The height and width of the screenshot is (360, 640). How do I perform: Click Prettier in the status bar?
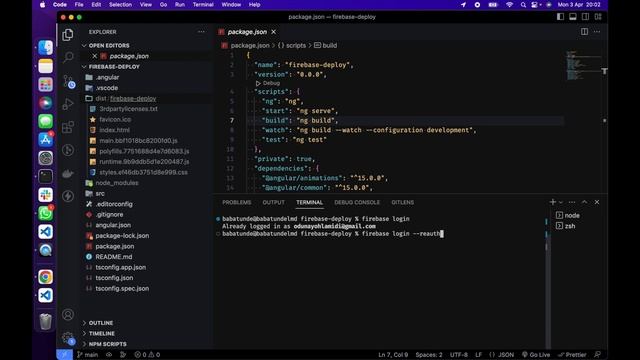point(572,355)
